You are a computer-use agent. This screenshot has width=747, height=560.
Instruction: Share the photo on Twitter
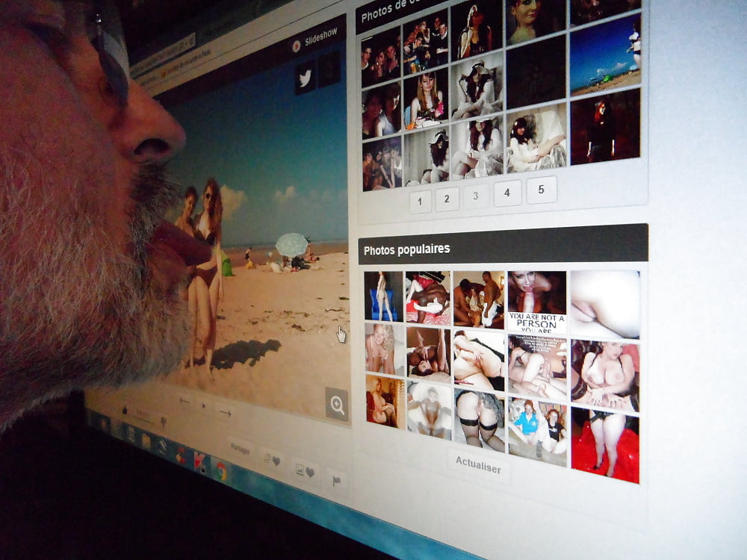pos(305,78)
